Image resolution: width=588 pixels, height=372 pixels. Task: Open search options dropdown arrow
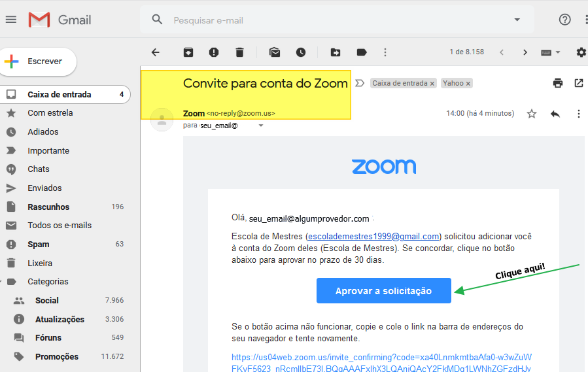point(517,20)
